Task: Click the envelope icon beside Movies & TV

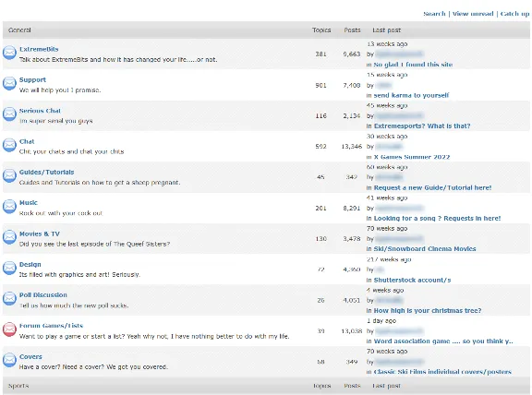Action: tap(9, 237)
